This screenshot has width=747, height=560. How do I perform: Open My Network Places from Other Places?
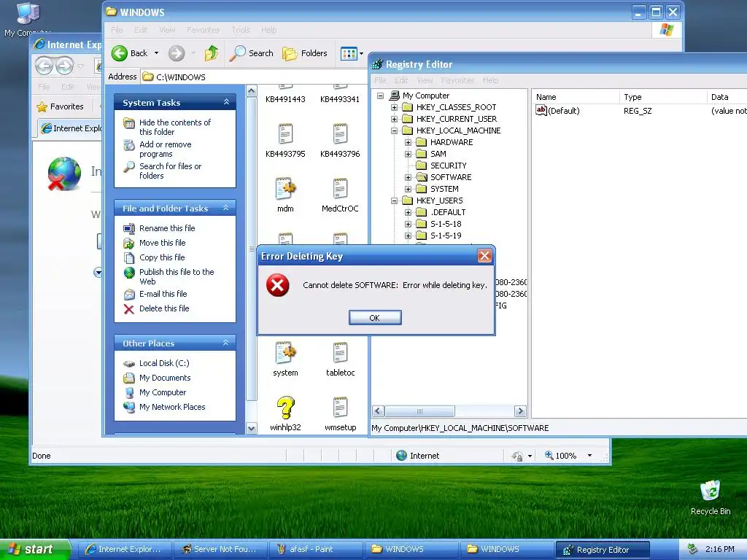pos(172,407)
